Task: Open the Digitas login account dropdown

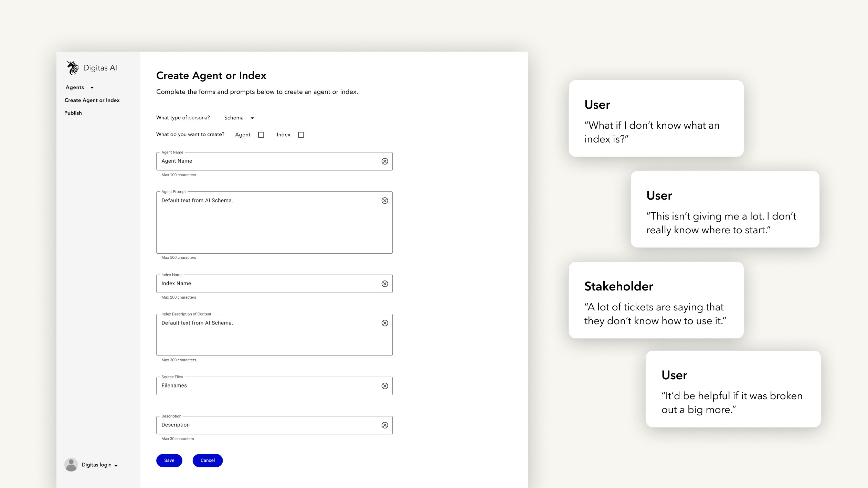Action: pyautogui.click(x=99, y=465)
